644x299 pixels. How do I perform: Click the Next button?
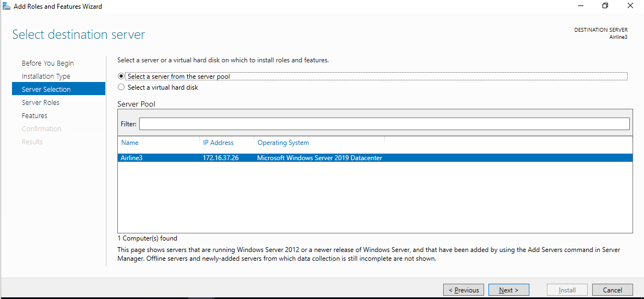[509, 290]
